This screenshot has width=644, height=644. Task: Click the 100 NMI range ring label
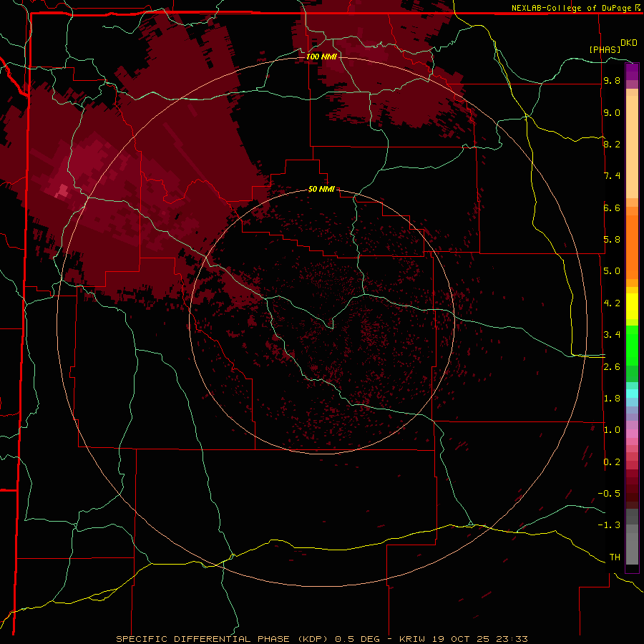pyautogui.click(x=321, y=57)
